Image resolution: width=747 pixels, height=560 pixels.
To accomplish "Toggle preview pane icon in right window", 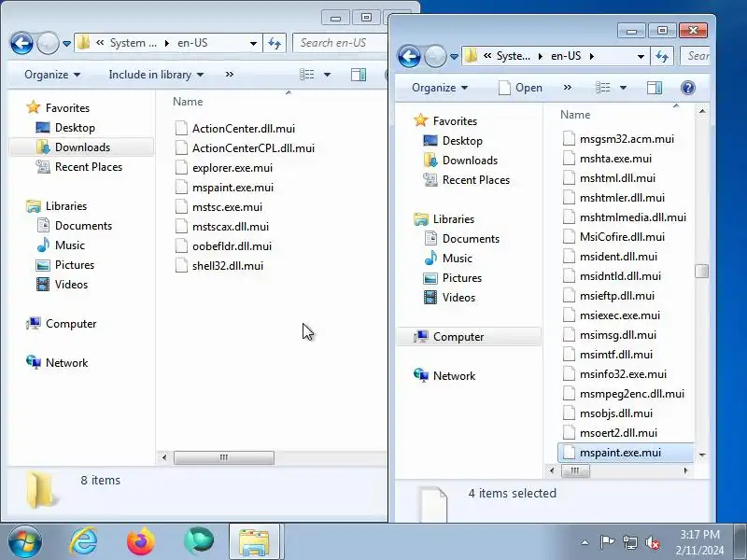I will click(655, 88).
